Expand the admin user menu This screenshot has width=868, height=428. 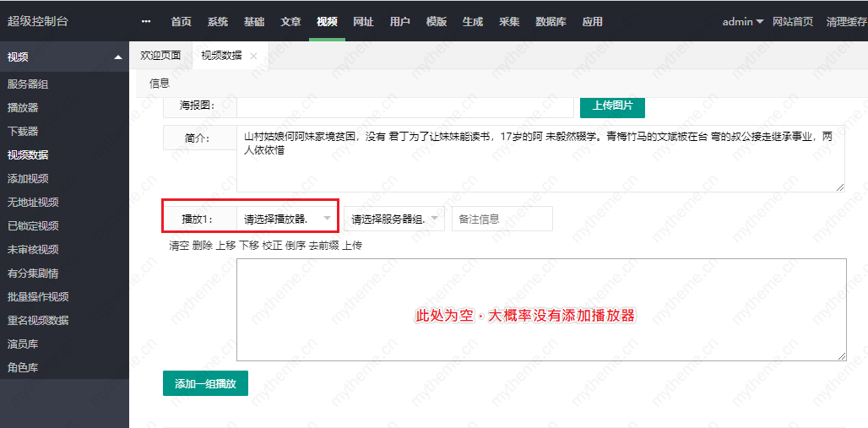(x=742, y=21)
